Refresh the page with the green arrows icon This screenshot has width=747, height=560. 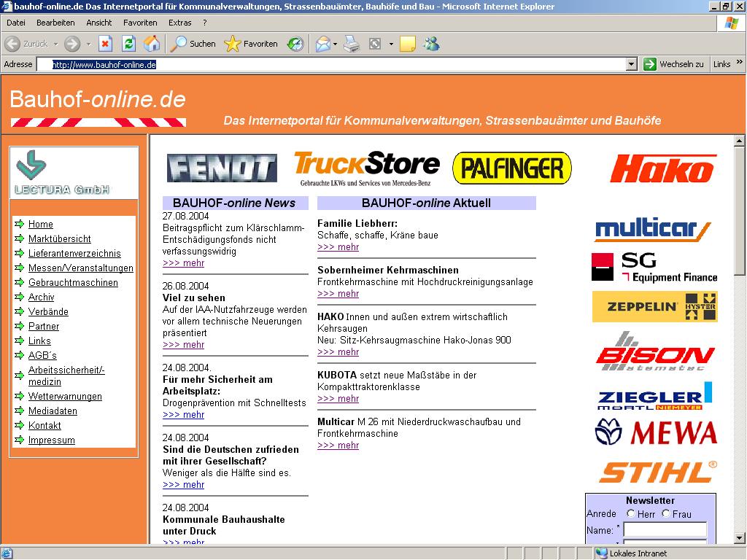pyautogui.click(x=128, y=44)
